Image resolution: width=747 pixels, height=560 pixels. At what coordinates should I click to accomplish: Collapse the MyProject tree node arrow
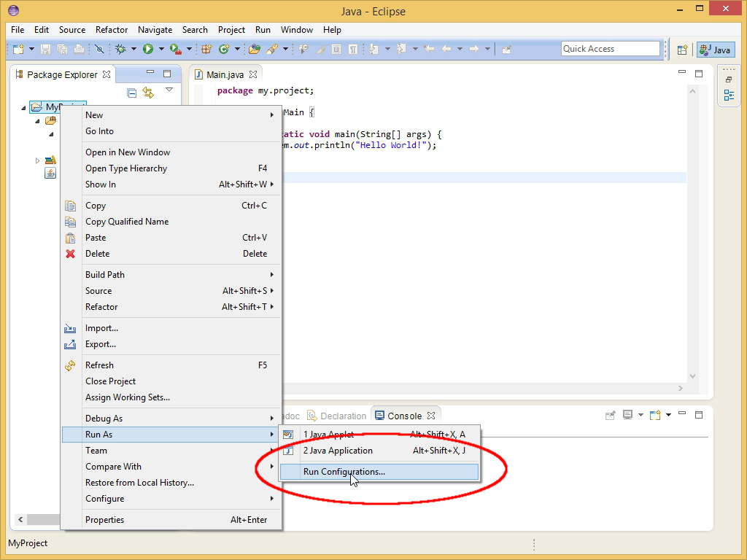click(23, 108)
